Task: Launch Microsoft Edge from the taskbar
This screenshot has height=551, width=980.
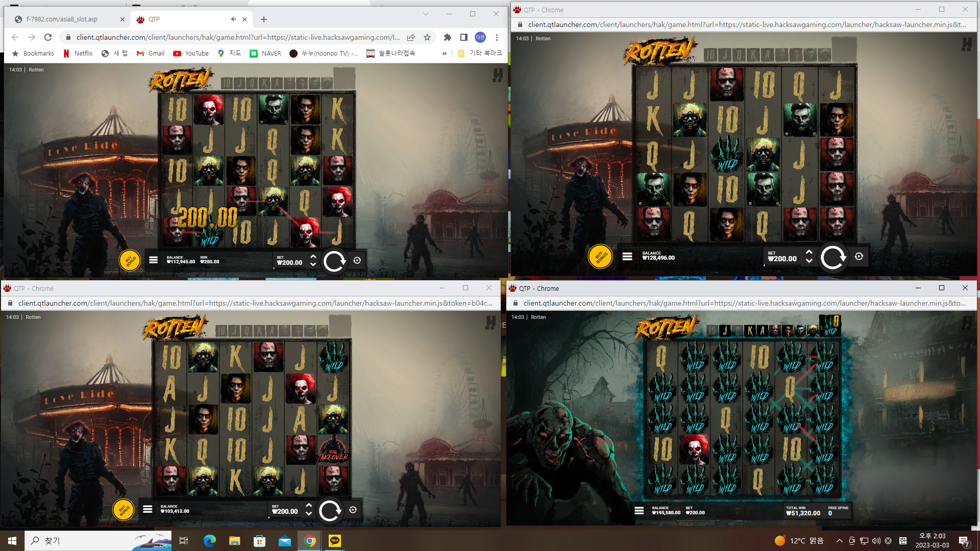Action: (x=209, y=541)
